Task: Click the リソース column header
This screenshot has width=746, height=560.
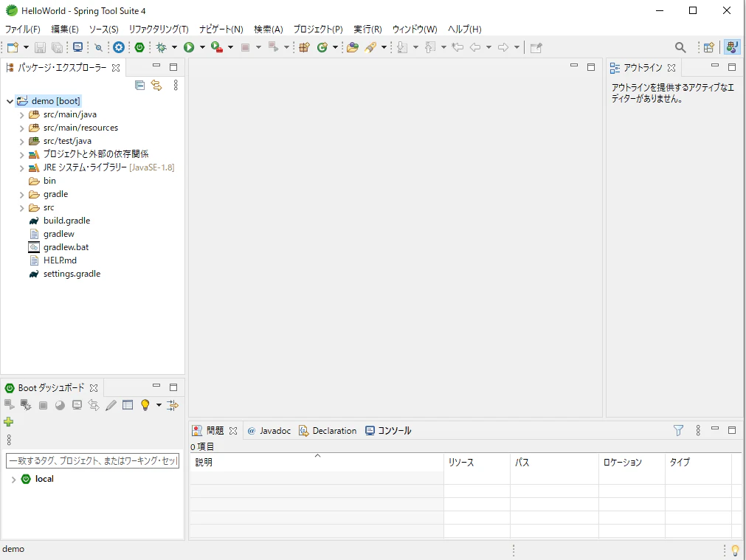Action: 477,462
